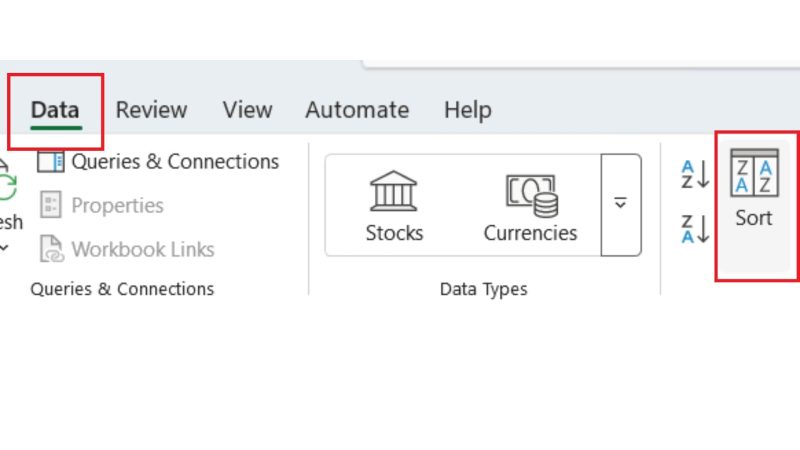This screenshot has width=800, height=450.
Task: Sort Z to A descending
Action: tap(695, 229)
